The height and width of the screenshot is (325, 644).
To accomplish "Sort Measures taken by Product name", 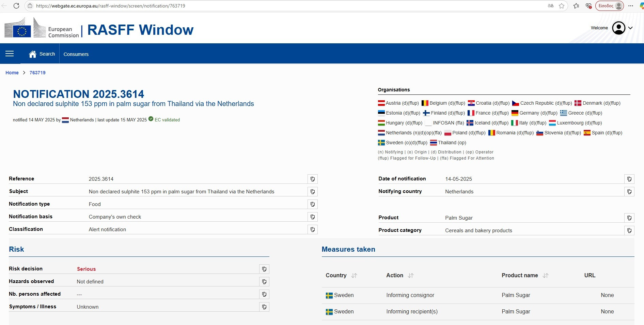I will pos(546,276).
